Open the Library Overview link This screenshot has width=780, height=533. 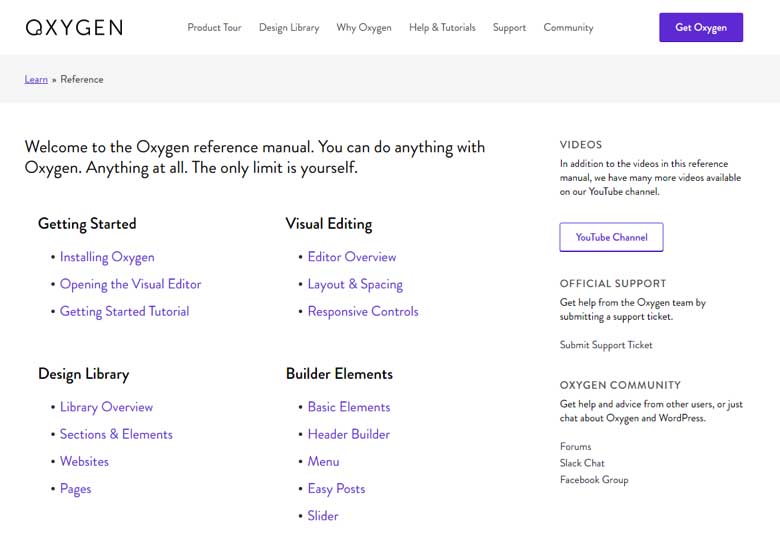coord(106,407)
